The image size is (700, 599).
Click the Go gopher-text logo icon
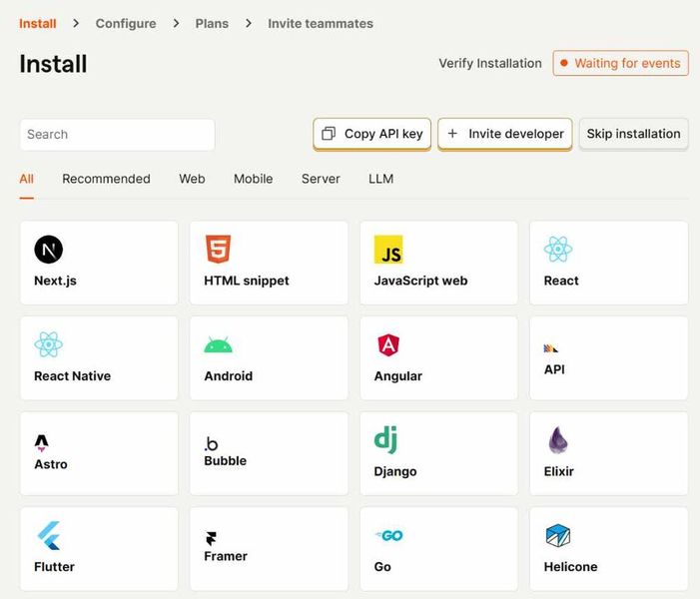[388, 535]
